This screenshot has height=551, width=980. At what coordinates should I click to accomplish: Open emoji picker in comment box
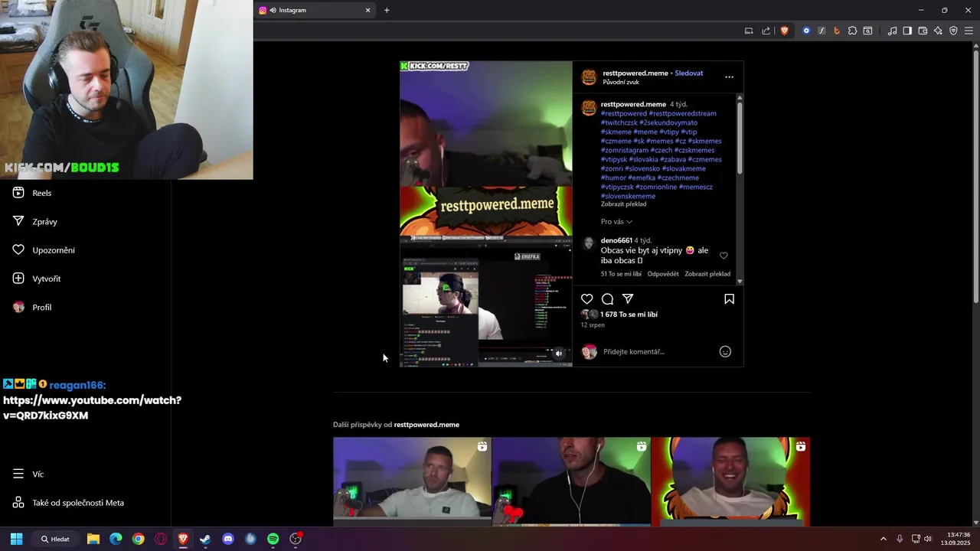(x=725, y=352)
